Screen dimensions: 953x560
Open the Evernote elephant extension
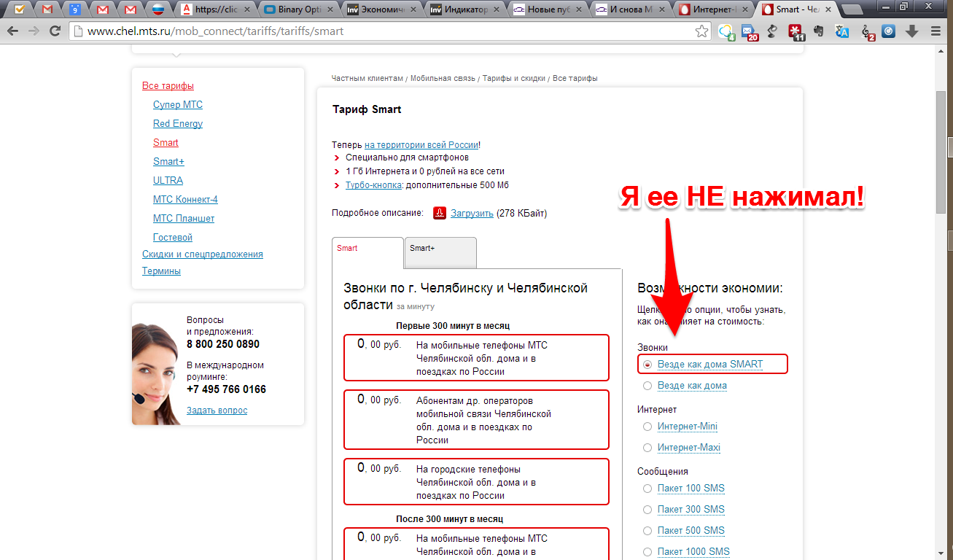pyautogui.click(x=819, y=31)
